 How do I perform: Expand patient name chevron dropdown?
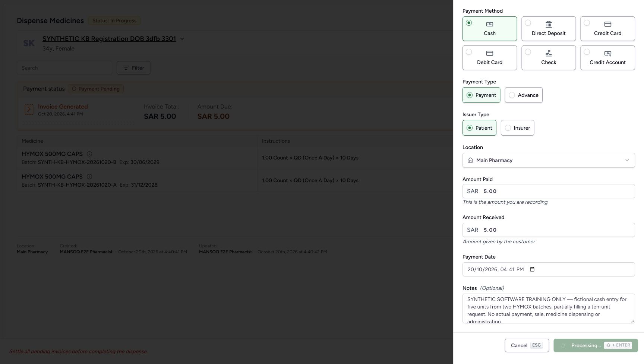click(182, 39)
